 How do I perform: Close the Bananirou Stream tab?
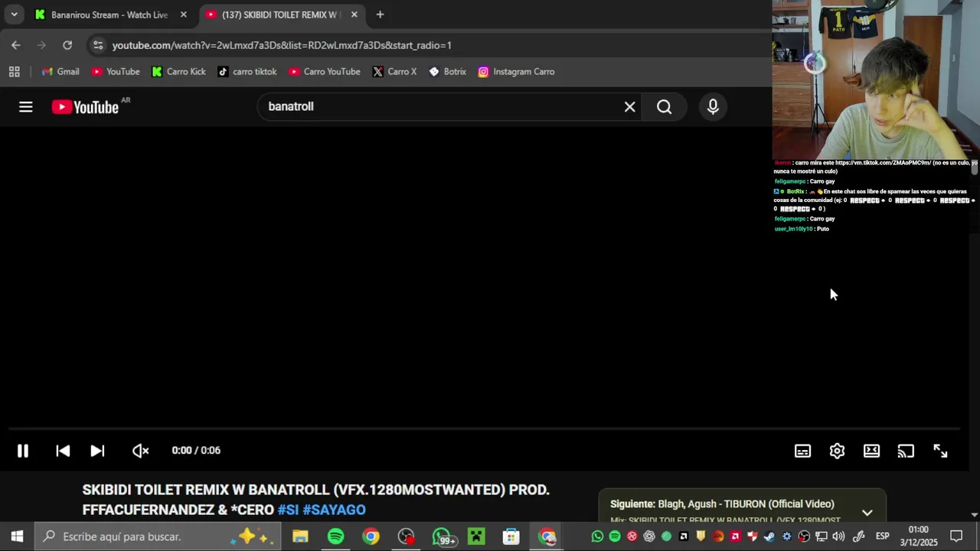point(183,15)
